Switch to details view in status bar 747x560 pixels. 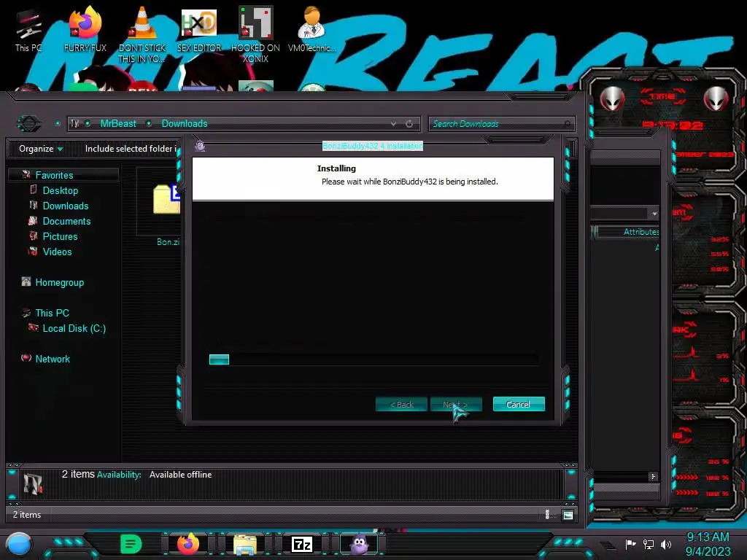(547, 515)
